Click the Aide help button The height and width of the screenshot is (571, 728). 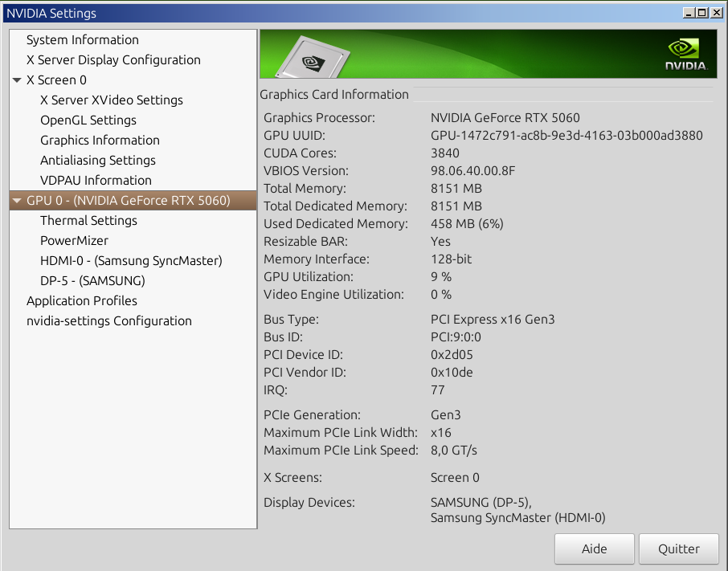click(x=594, y=549)
